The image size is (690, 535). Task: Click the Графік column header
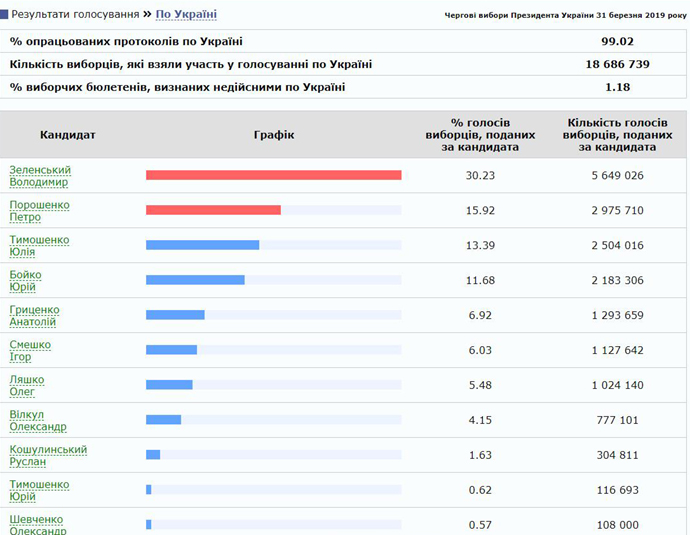pyautogui.click(x=274, y=134)
